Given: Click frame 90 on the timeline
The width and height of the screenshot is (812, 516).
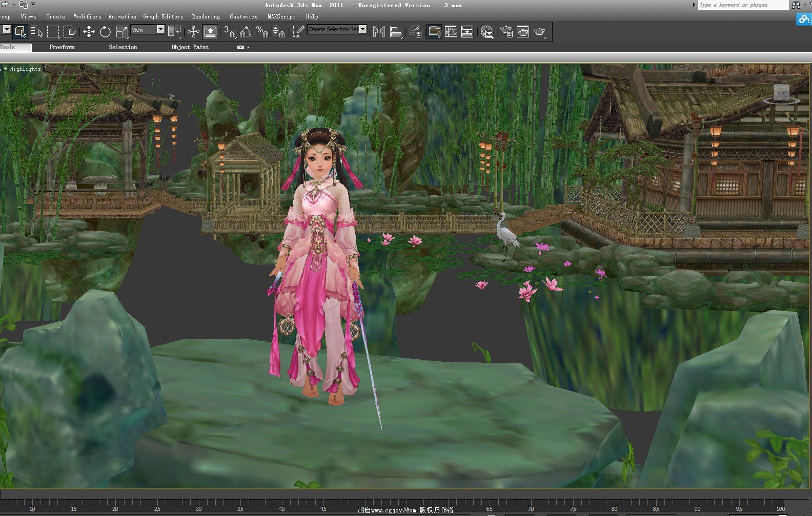Looking at the screenshot, I should pyautogui.click(x=697, y=508).
